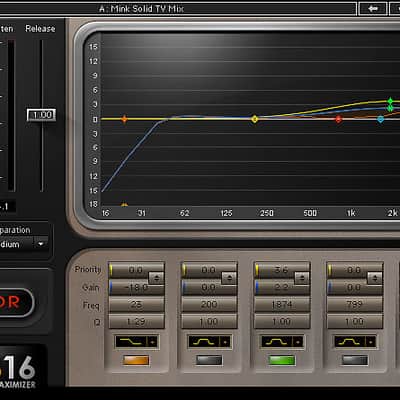Click the Release slider handle showing 1.00
400x400 pixels.
click(x=41, y=115)
